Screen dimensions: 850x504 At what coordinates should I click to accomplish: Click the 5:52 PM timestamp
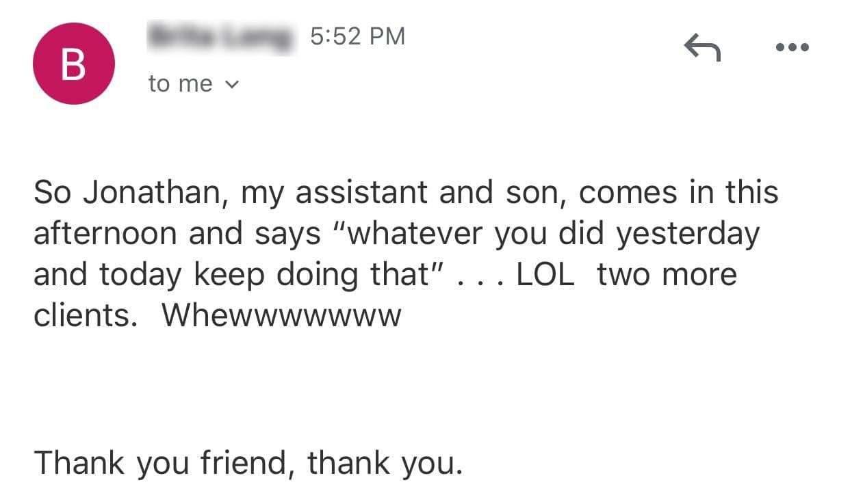[x=357, y=36]
